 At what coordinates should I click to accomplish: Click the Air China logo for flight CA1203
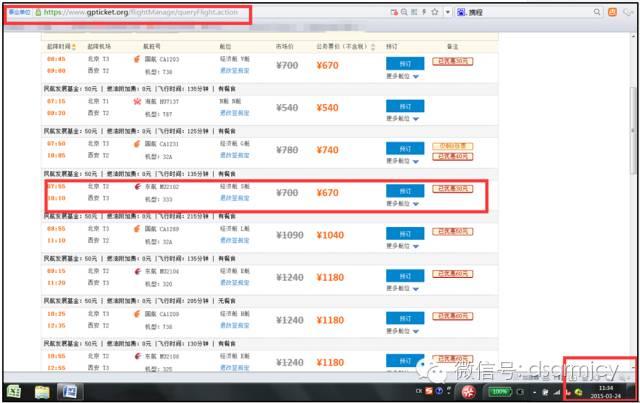[x=138, y=61]
